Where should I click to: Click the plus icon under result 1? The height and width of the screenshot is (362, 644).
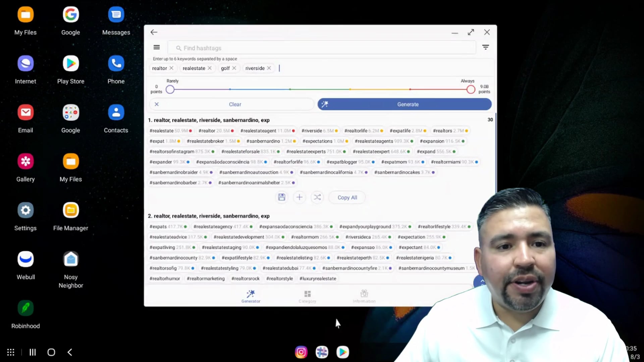[x=299, y=197]
